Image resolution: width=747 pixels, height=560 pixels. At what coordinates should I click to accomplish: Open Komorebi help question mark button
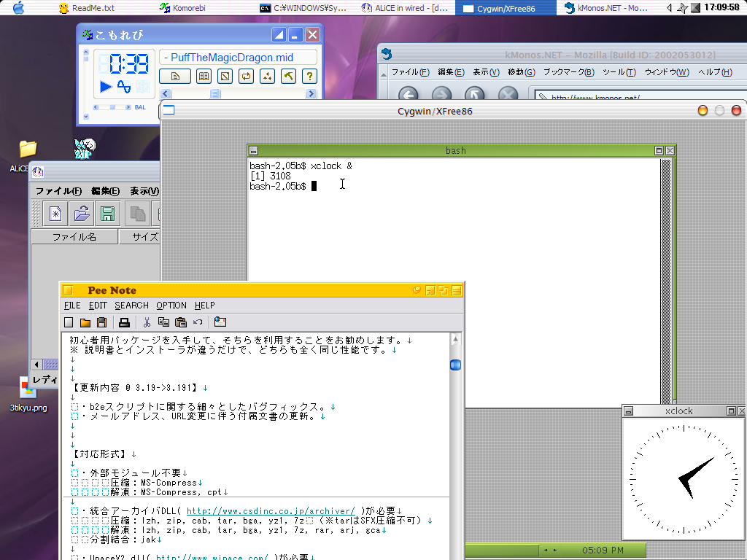[309, 76]
